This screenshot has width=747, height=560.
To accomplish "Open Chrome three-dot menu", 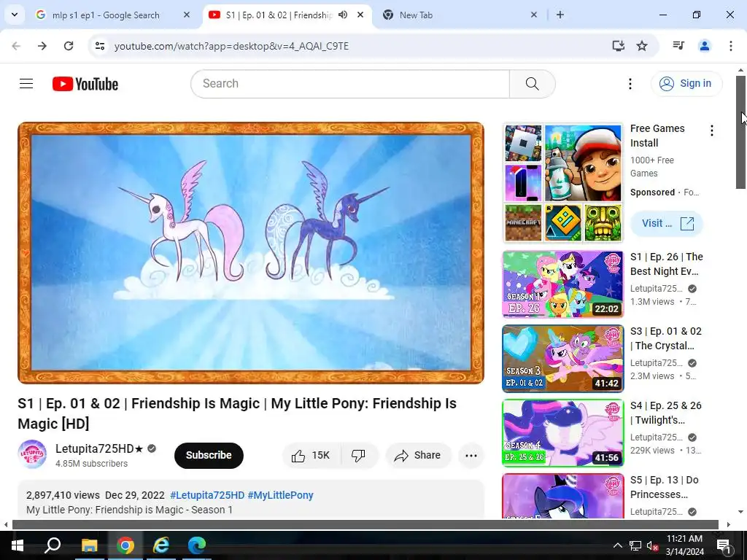I will [x=731, y=46].
